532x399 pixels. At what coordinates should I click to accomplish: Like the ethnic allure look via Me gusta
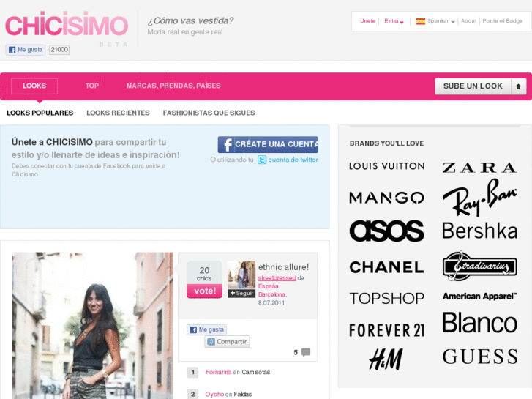click(x=206, y=329)
